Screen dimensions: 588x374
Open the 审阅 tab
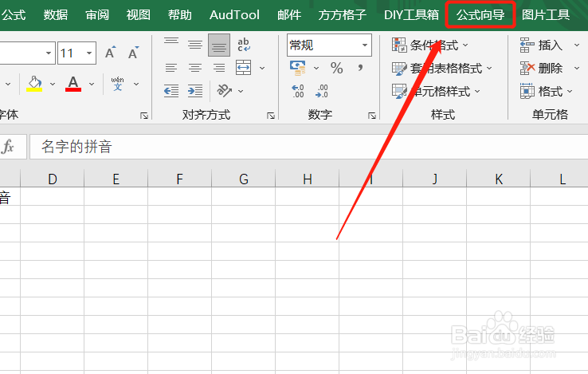(97, 15)
